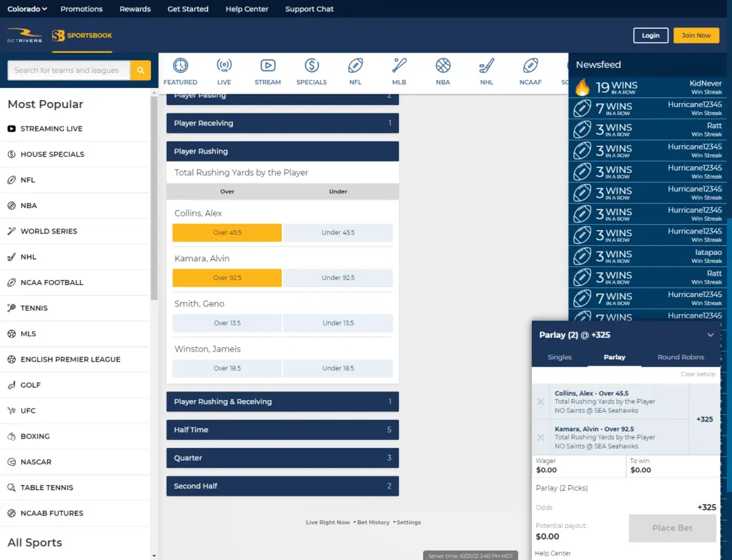The image size is (732, 560).
Task: Expand the Half Time markets section
Action: (282, 430)
